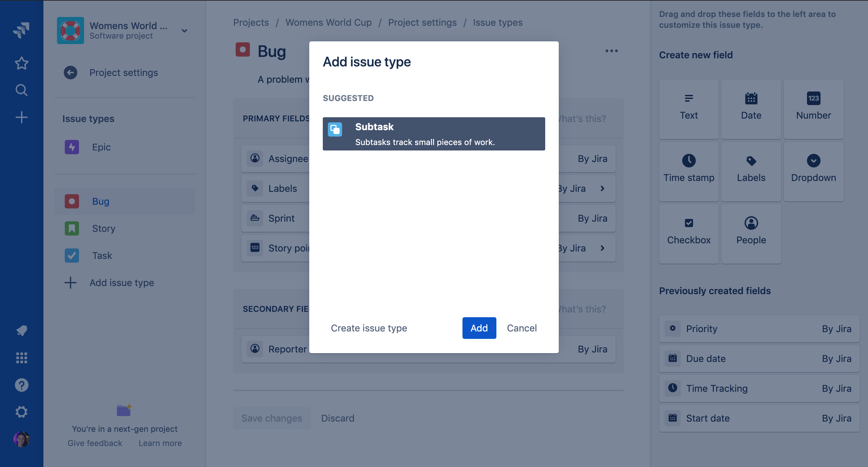The height and width of the screenshot is (467, 868).
Task: Open the help question mark icon
Action: [21, 385]
